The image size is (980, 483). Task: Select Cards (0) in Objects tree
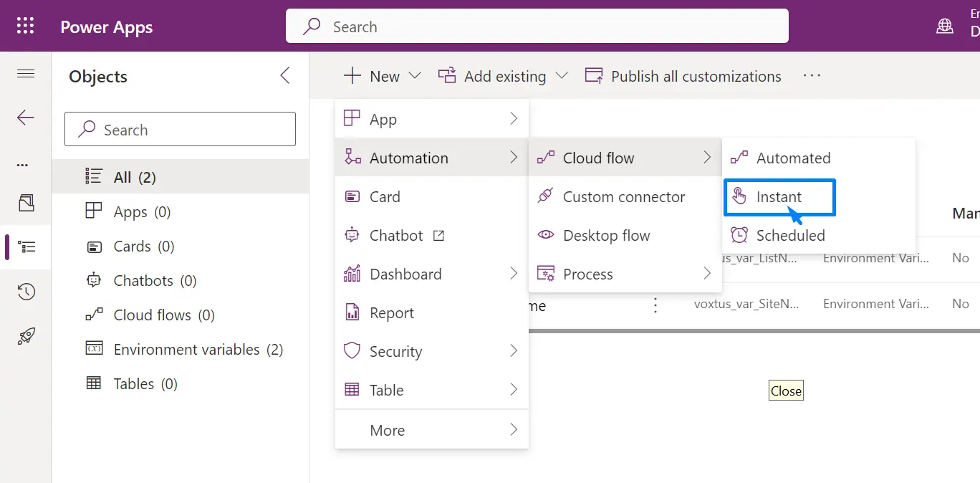tap(181, 246)
